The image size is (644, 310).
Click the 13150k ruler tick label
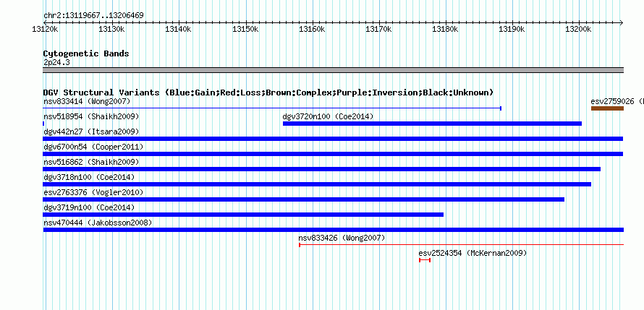[x=245, y=29]
